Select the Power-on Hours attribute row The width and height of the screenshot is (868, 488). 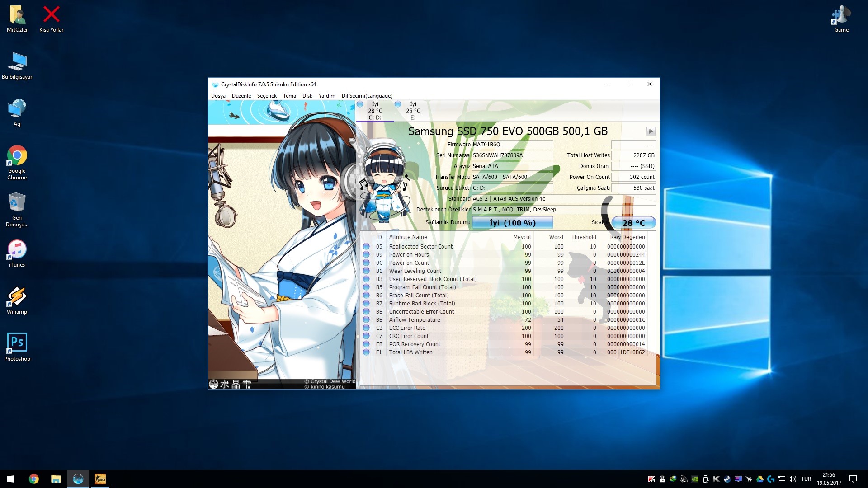point(504,255)
